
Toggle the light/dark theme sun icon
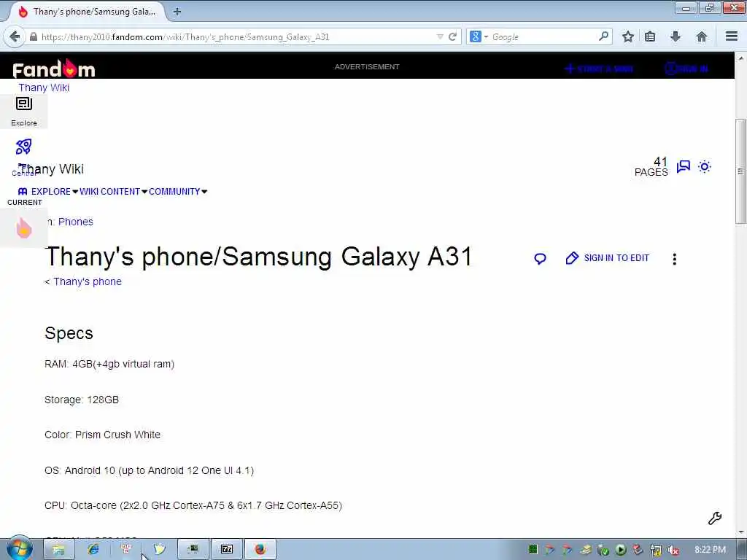(x=705, y=167)
